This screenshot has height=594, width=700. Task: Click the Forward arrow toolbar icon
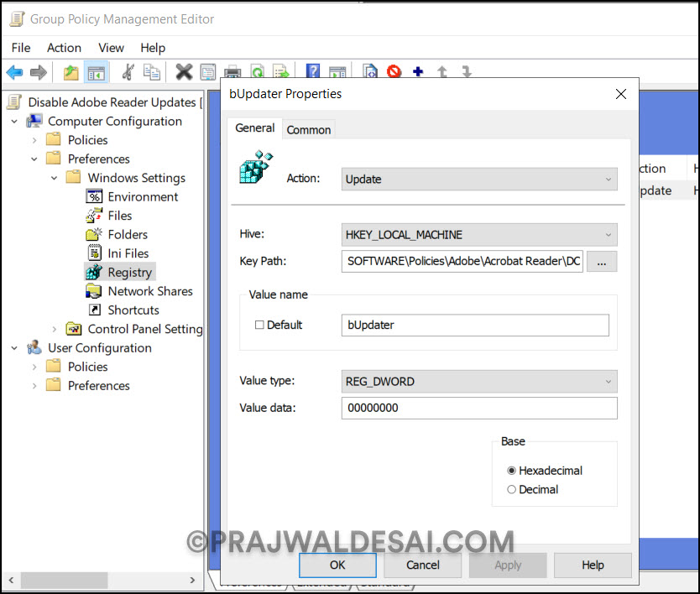39,72
